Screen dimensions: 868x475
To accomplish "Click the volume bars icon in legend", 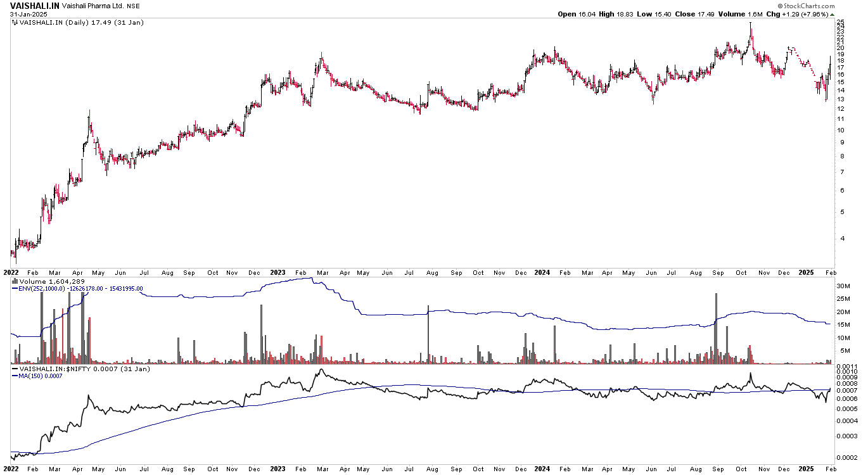I will [x=15, y=281].
